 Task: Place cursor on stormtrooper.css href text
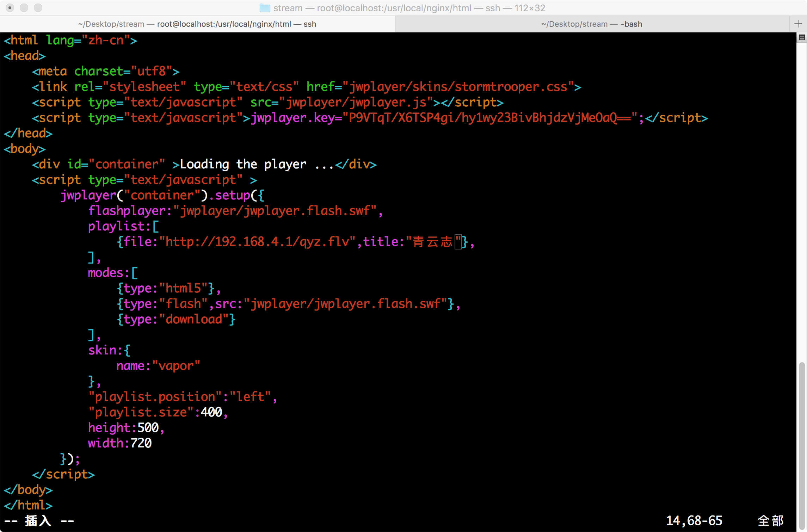coord(458,87)
